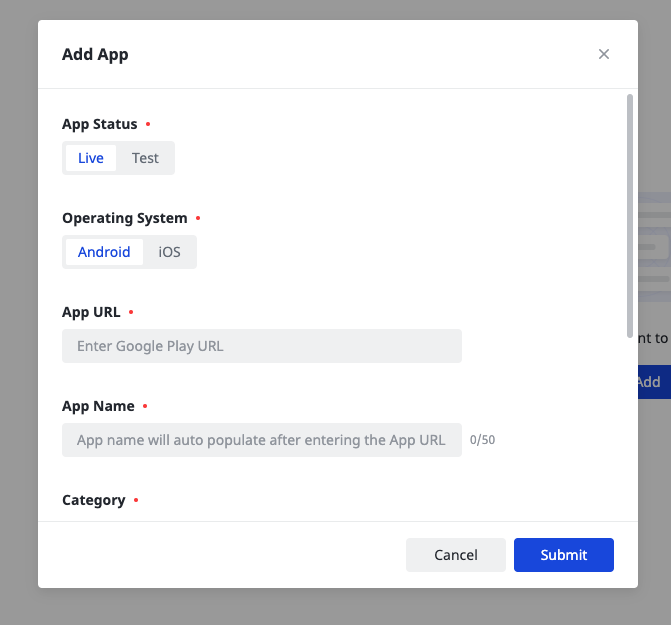Click the 0/50 character counter
Viewport: 671px width, 625px height.
[x=482, y=440]
